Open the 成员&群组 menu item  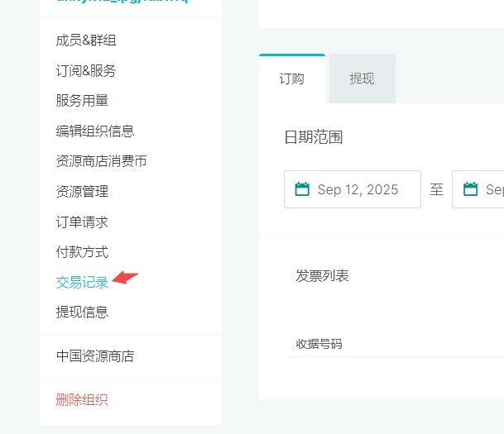coord(86,41)
